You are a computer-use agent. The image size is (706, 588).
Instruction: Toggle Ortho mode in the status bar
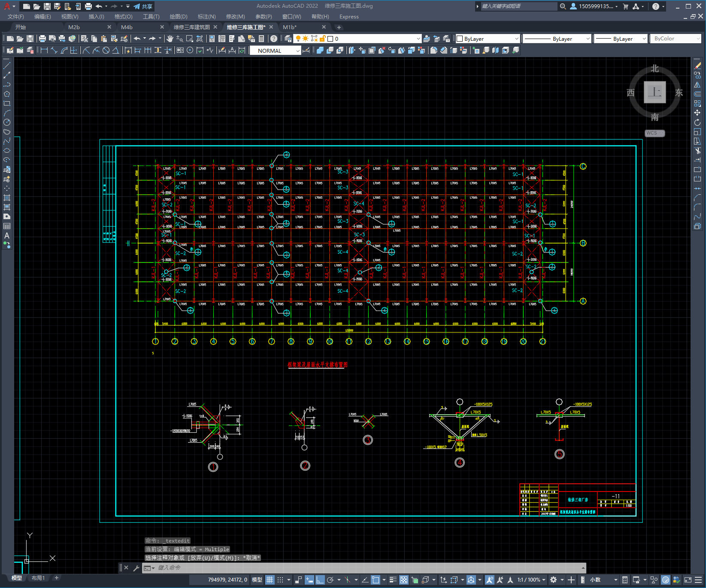pyautogui.click(x=320, y=580)
